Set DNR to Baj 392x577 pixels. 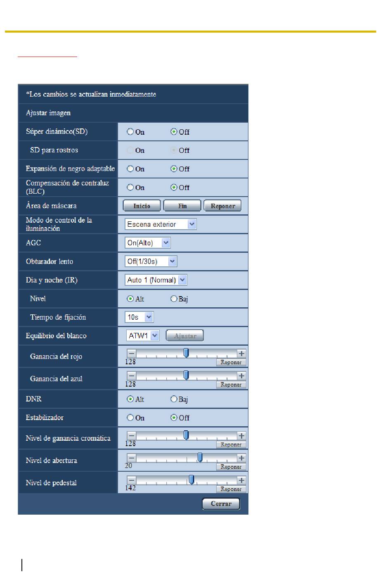(x=174, y=399)
